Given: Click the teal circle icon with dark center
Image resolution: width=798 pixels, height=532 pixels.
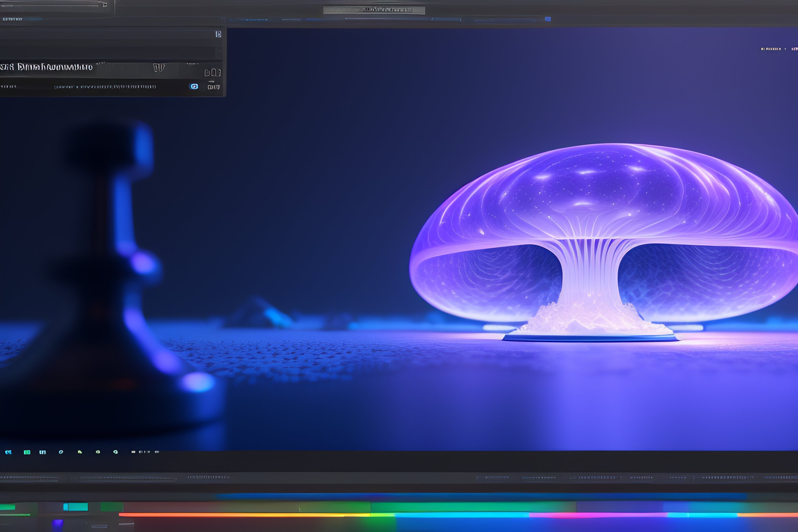Looking at the screenshot, I should coord(116,452).
